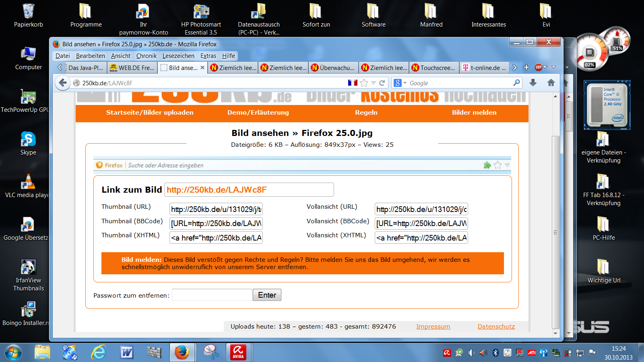Open TechPowerUp GPU-Z desktop shortcut
The image size is (644, 362).
(x=25, y=101)
